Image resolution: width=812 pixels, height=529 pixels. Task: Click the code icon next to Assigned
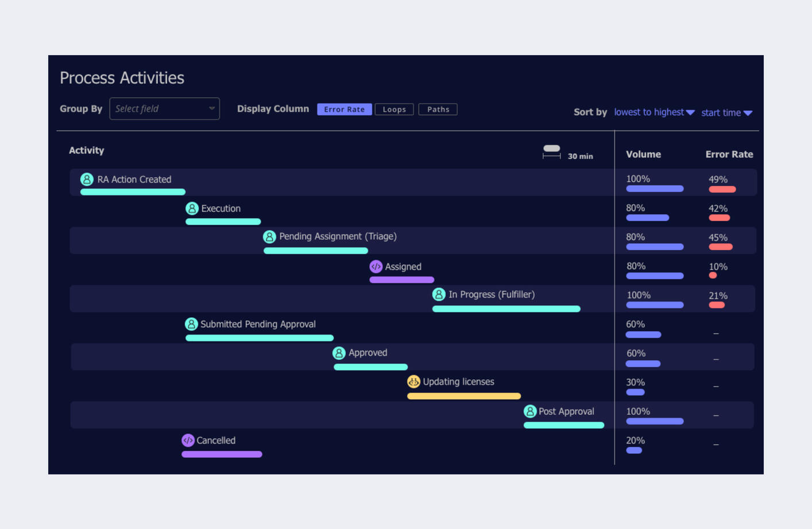(x=377, y=266)
